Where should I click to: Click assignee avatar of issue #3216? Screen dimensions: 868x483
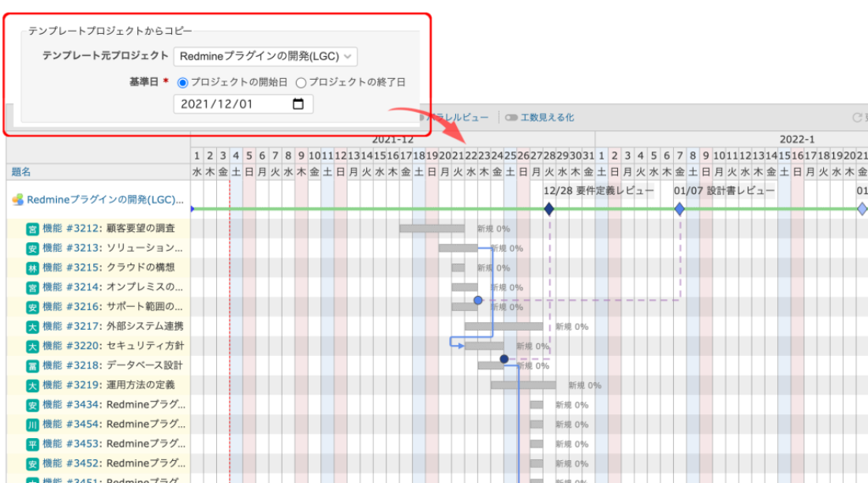coord(32,307)
